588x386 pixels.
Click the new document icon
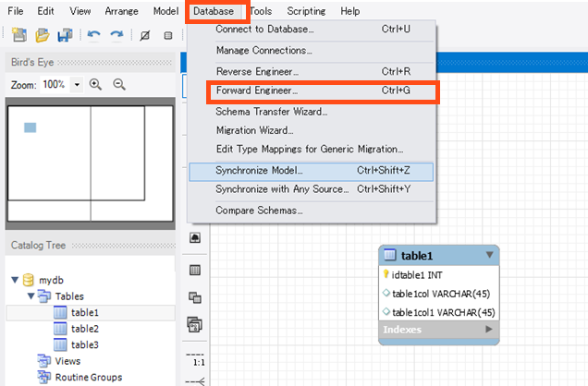pyautogui.click(x=19, y=35)
